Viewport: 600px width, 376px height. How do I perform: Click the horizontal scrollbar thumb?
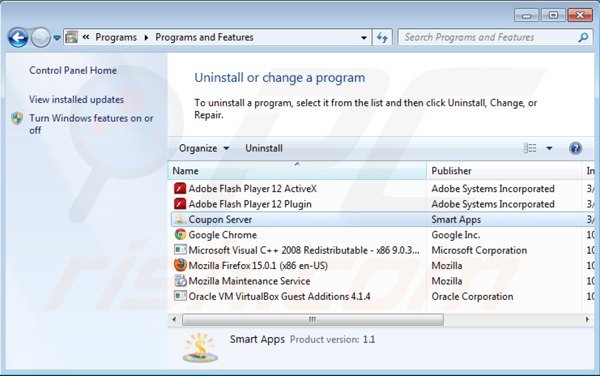[x=313, y=319]
